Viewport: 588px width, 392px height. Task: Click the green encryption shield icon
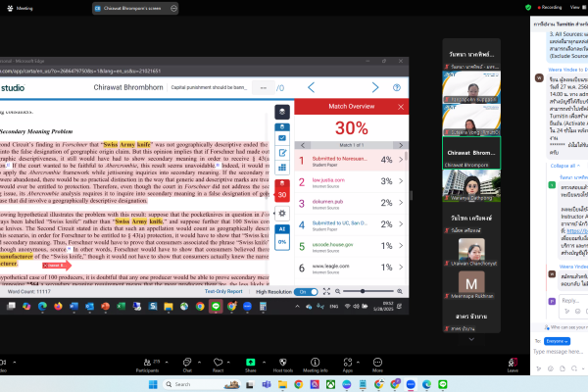(528, 7)
